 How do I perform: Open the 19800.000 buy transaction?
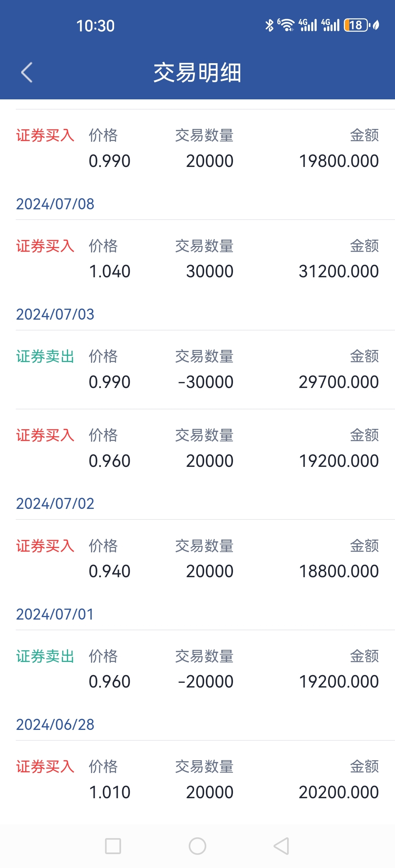point(197,148)
